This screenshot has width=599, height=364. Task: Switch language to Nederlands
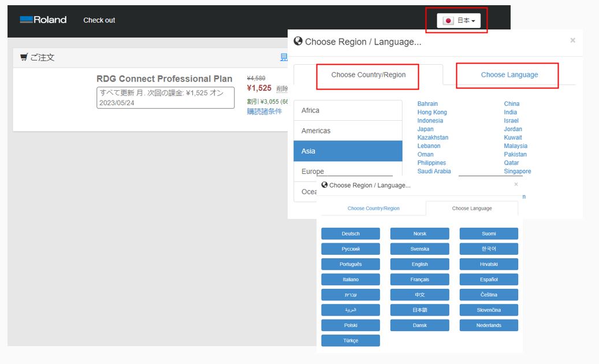[x=489, y=325]
